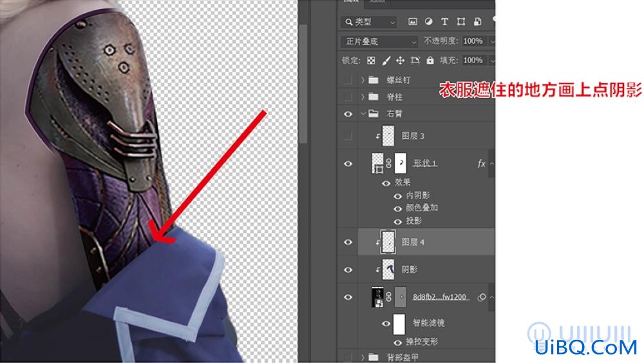644x363 pixels.
Task: Show the hidden 螺丝钉 group
Action: 348,80
